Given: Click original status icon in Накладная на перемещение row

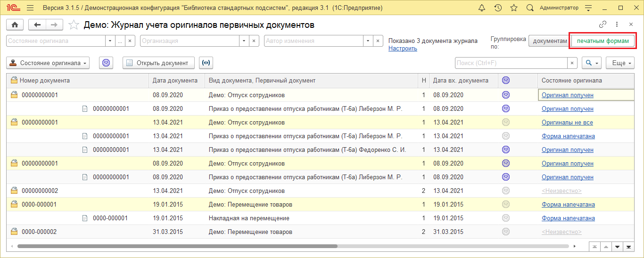Looking at the screenshot, I should [x=506, y=218].
